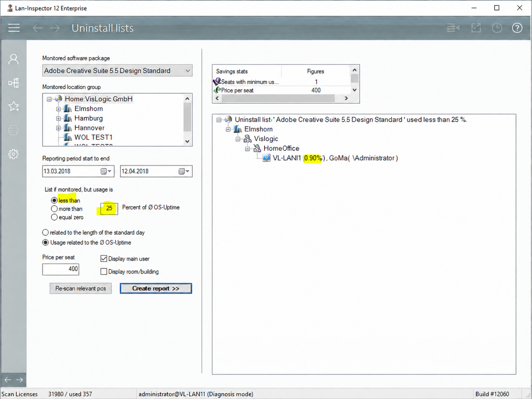Expand the Hannover location node
Screen dimensions: 532x399
coord(58,128)
